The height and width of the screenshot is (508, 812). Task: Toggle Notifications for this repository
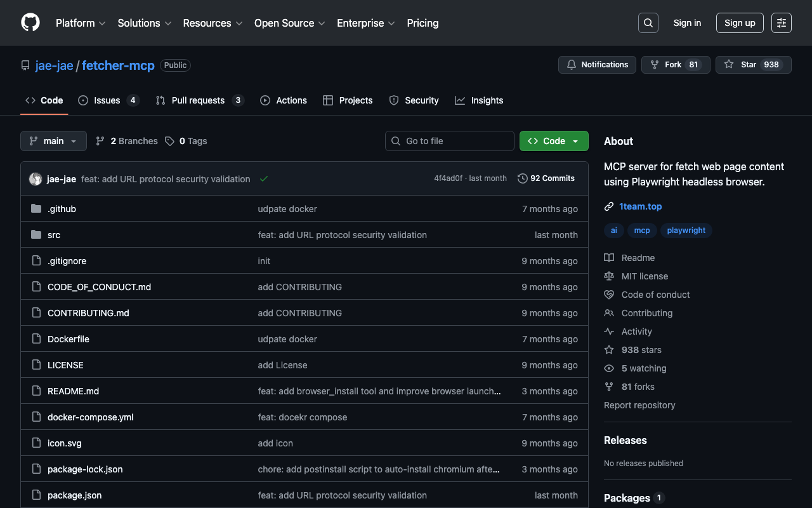(597, 65)
